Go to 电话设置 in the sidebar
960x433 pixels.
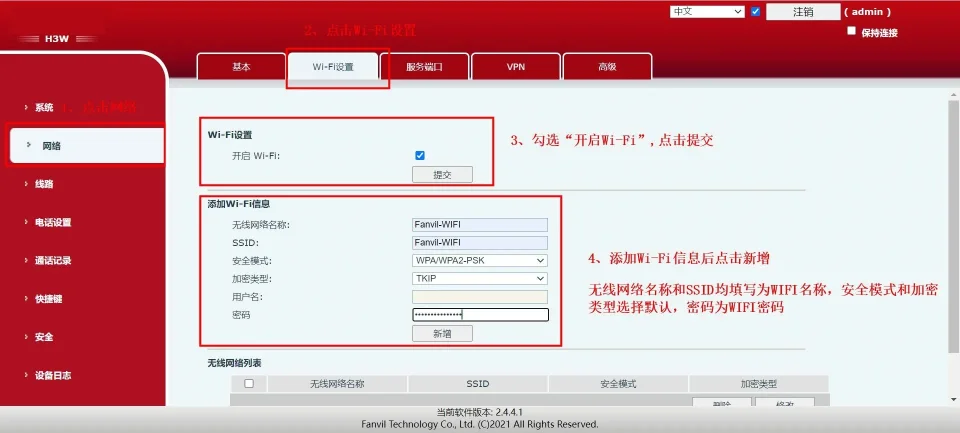[53, 222]
